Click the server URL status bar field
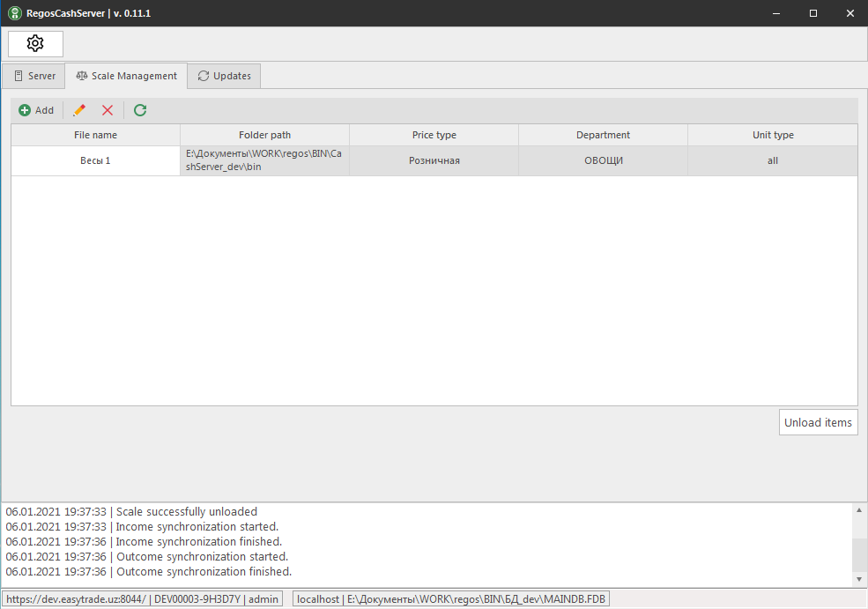 (x=142, y=599)
